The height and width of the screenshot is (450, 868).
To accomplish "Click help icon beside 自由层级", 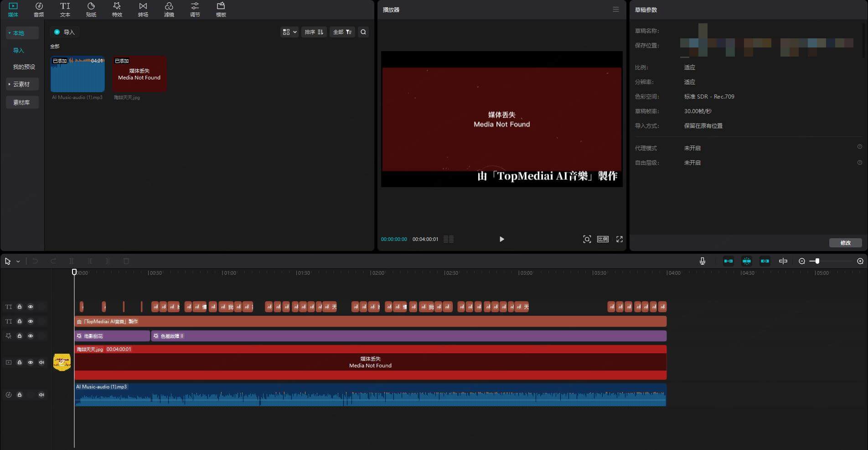I will point(860,162).
